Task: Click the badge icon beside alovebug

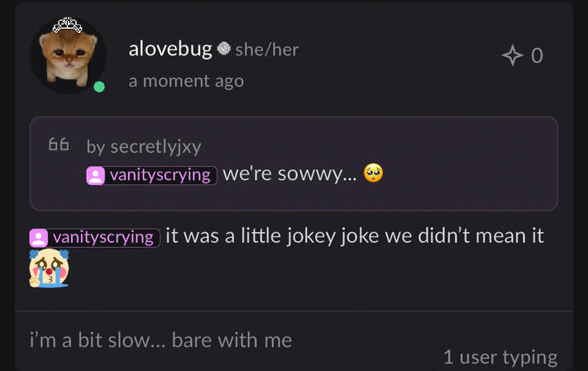Action: tap(223, 50)
